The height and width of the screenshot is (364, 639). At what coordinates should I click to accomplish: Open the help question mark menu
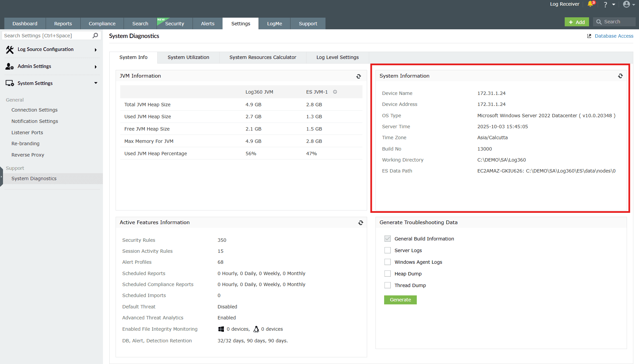pos(605,4)
